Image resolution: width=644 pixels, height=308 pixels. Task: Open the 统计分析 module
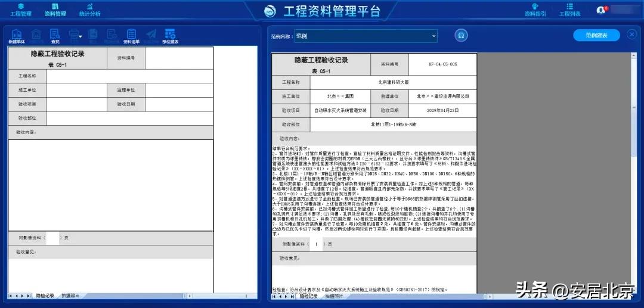coord(89,10)
